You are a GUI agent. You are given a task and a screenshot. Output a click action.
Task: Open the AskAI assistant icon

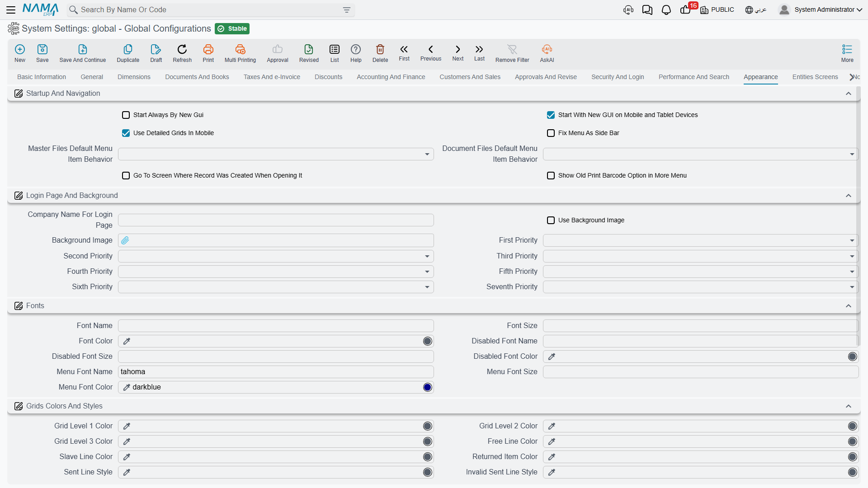pos(547,49)
